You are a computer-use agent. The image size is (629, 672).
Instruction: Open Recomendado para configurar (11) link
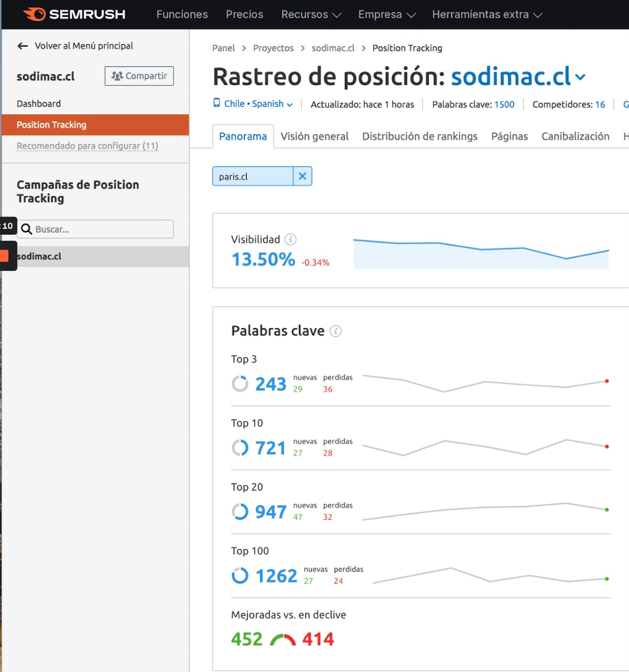(x=88, y=146)
